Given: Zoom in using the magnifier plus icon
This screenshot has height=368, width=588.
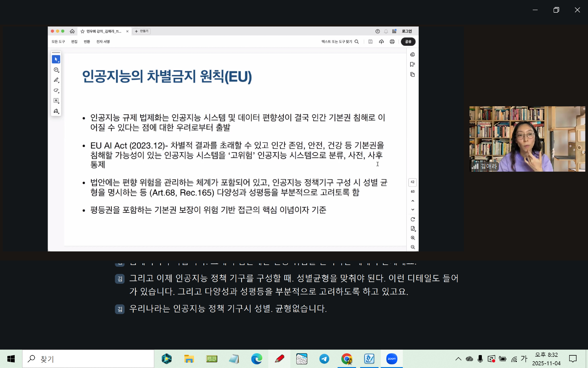Looking at the screenshot, I should (x=413, y=238).
